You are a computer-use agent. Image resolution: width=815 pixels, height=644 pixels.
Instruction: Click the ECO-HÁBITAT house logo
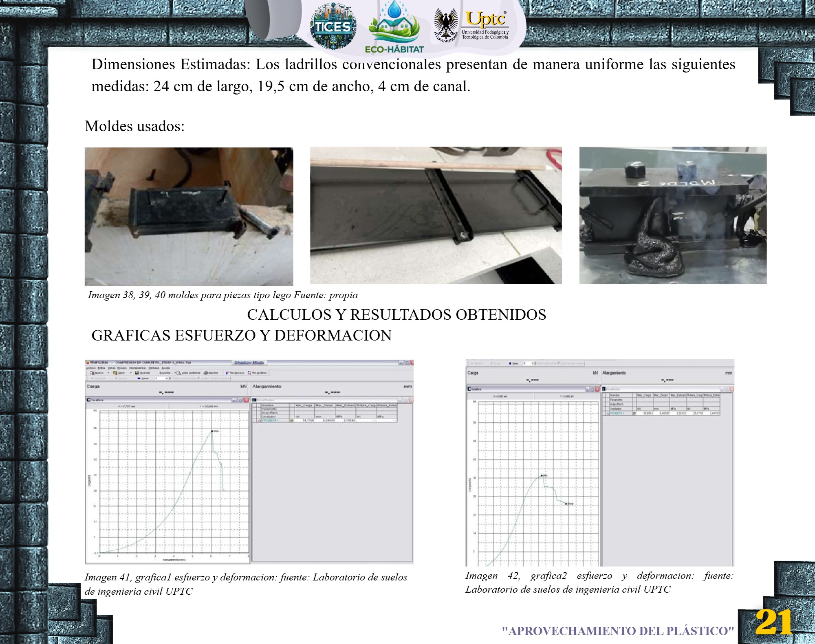pos(394,27)
